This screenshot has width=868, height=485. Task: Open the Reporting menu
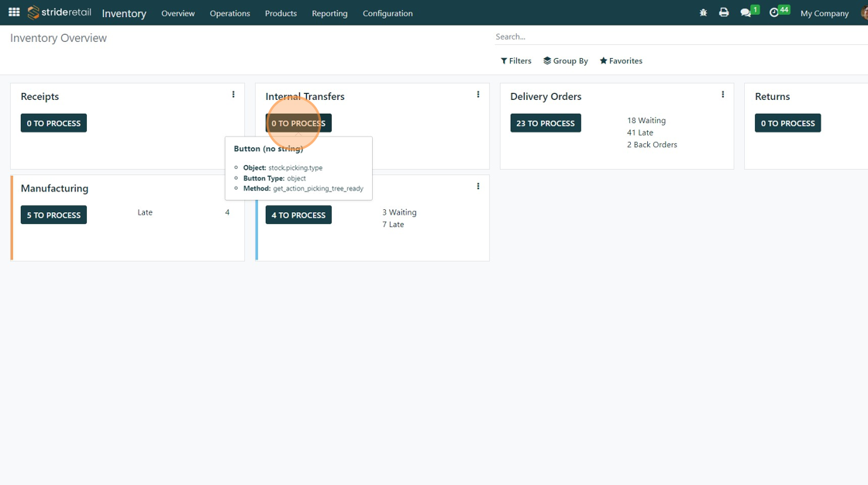click(329, 13)
